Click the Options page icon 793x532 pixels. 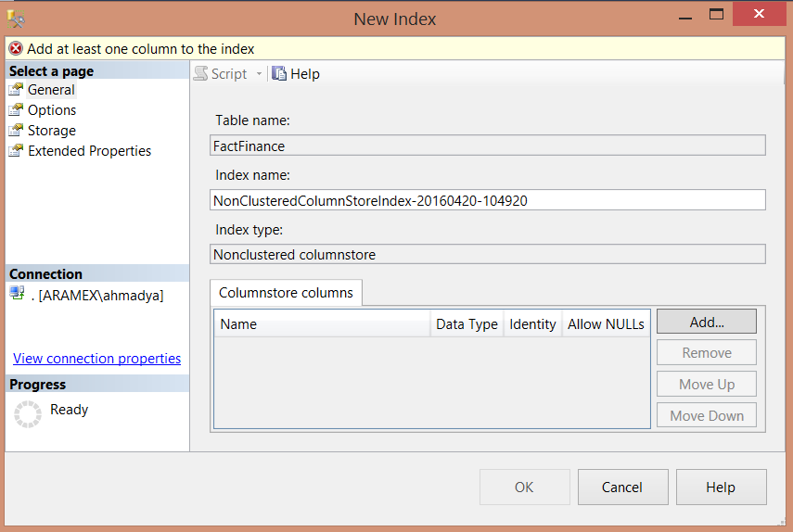16,110
